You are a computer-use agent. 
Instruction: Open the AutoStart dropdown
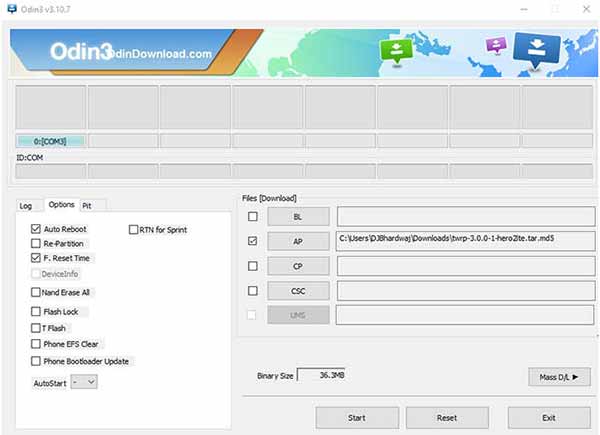pos(85,382)
